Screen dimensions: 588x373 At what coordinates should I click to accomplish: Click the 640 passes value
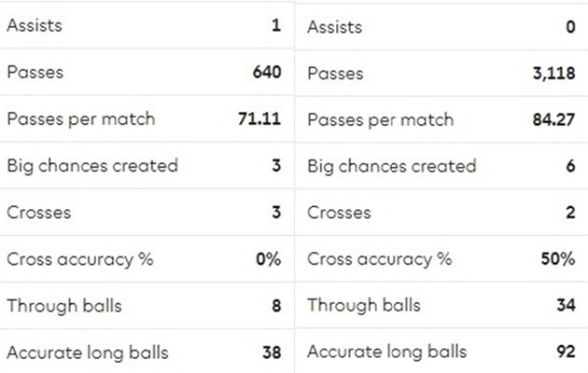point(264,73)
